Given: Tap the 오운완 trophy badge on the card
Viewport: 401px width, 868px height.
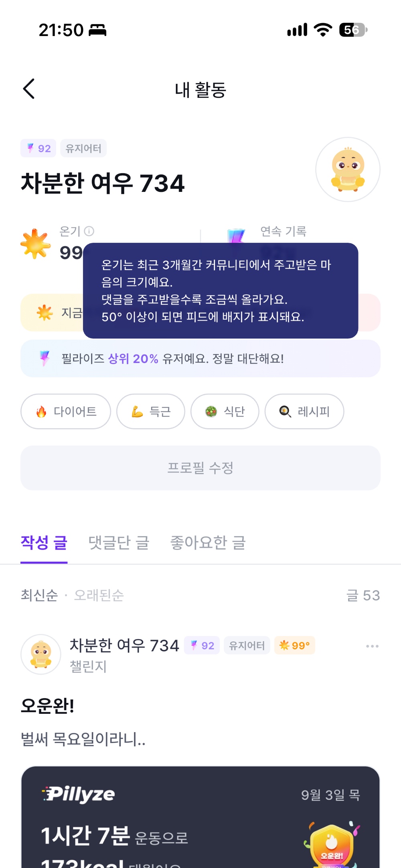Looking at the screenshot, I should click(332, 844).
